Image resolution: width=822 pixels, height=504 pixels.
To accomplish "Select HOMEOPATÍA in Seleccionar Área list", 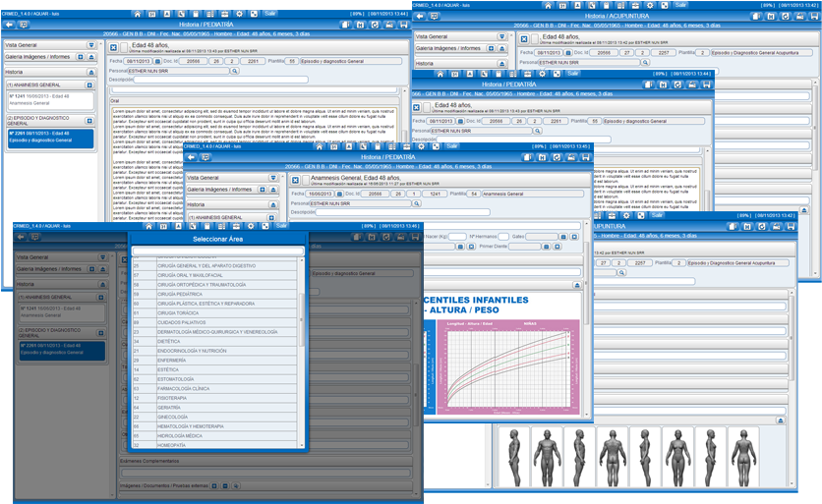I will pyautogui.click(x=215, y=445).
